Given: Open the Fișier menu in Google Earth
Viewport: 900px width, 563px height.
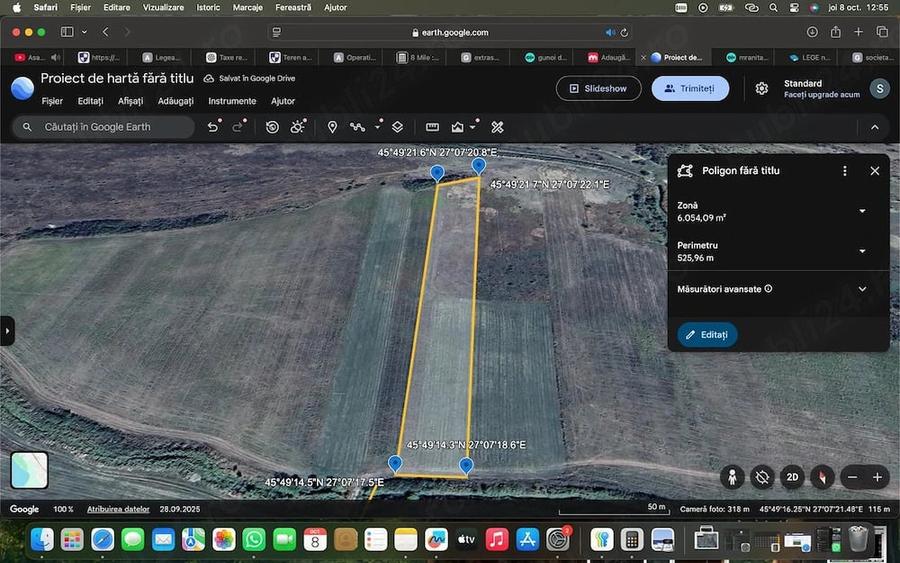Looking at the screenshot, I should click(x=52, y=101).
